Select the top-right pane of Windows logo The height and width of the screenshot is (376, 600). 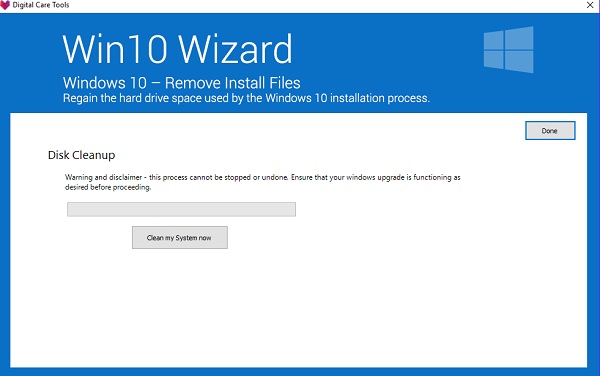tap(519, 38)
